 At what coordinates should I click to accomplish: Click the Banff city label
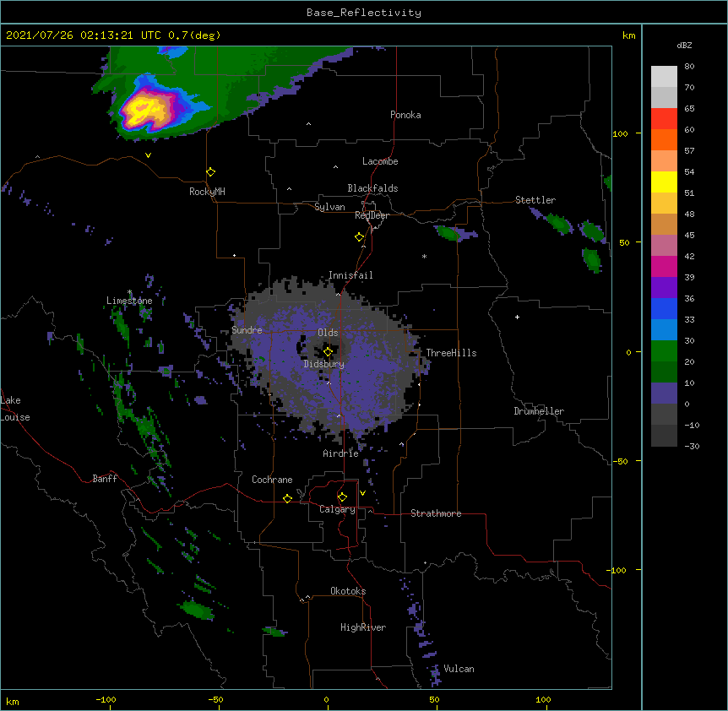105,479
